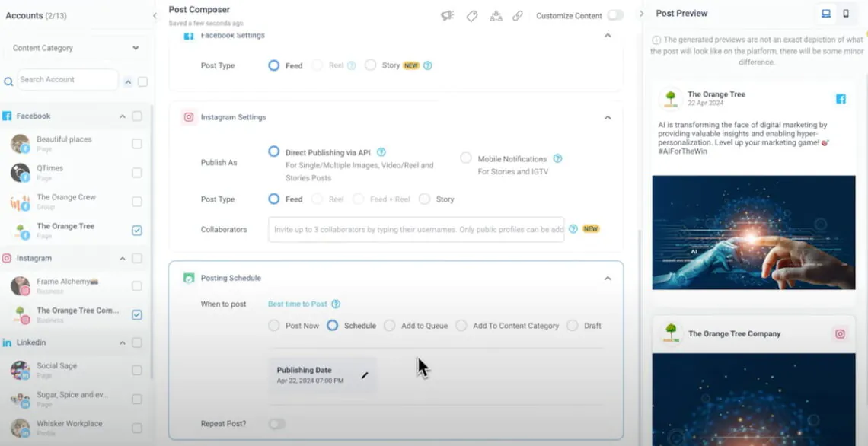
Task: Select Sugar, Spice and ev... account name
Action: tap(72, 394)
